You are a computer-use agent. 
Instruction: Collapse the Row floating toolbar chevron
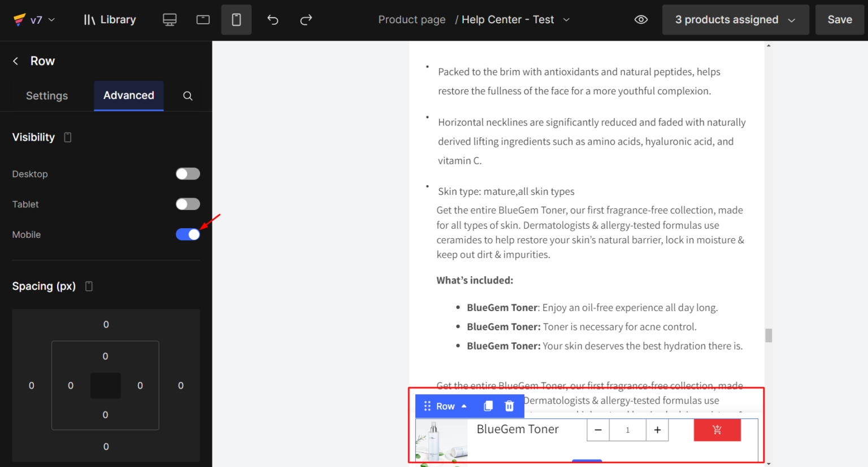tap(463, 406)
